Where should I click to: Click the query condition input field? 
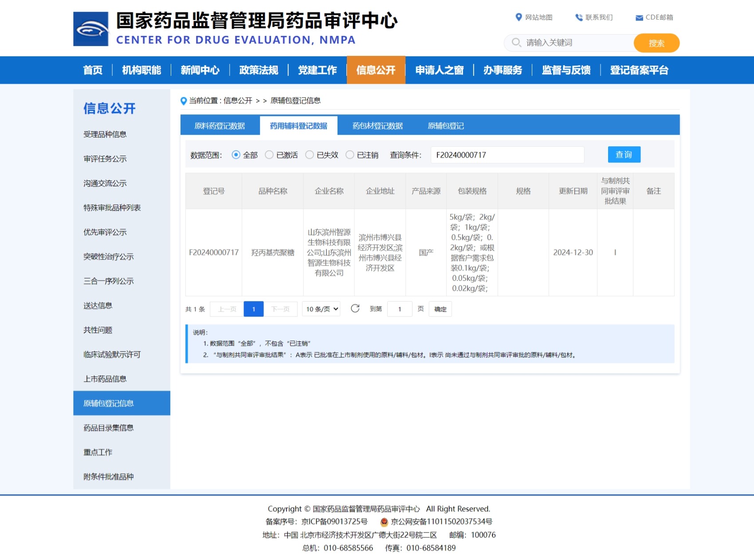[x=507, y=155]
